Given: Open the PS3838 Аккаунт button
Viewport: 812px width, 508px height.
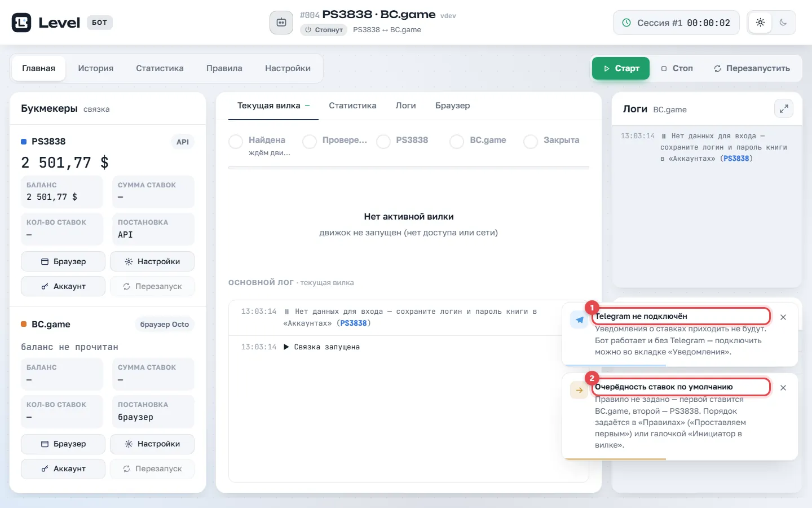Looking at the screenshot, I should tap(63, 286).
